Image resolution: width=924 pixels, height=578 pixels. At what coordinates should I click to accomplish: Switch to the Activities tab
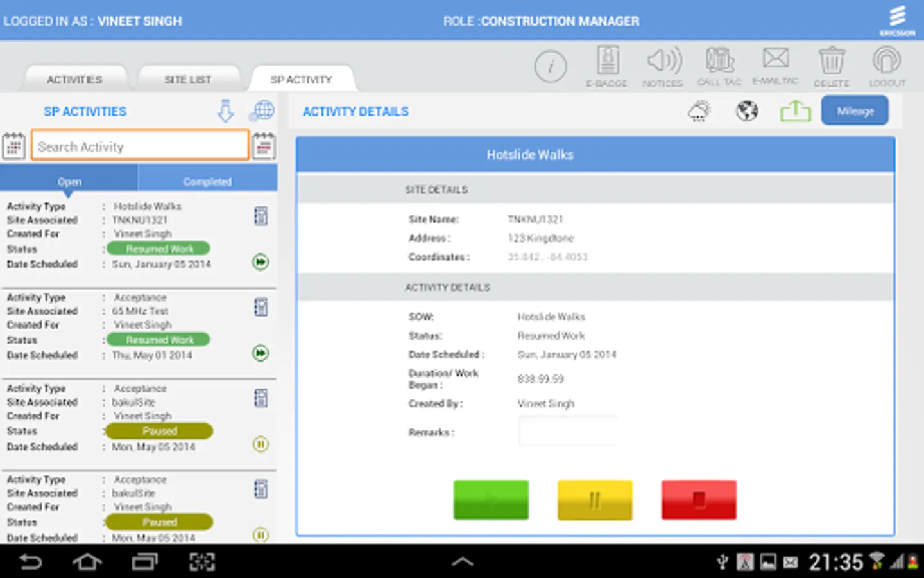tap(74, 80)
